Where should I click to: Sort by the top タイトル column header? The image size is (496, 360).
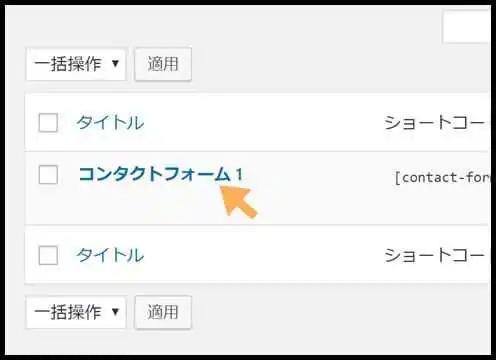click(110, 123)
